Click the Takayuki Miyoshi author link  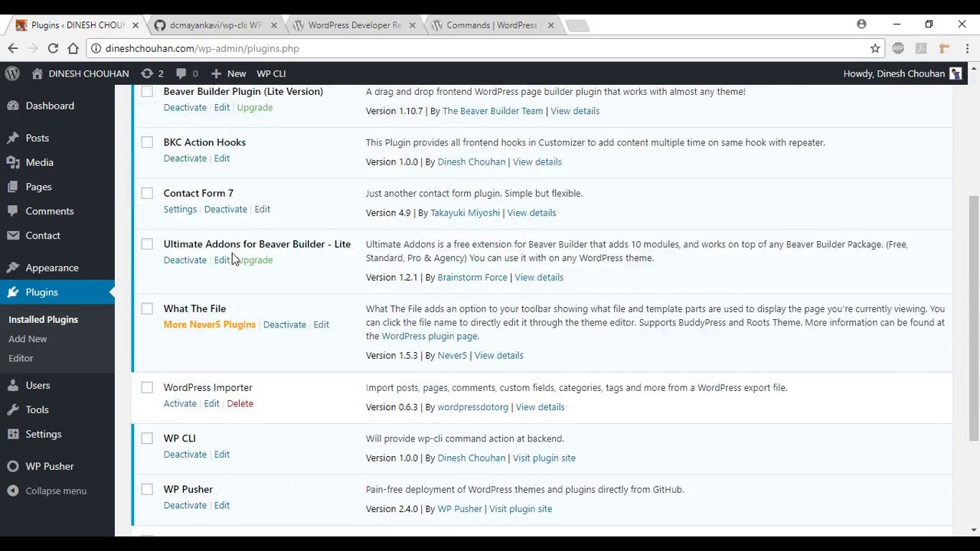click(465, 213)
